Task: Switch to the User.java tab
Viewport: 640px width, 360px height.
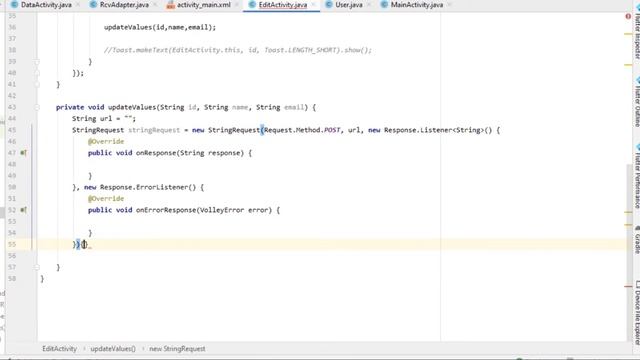Action: pyautogui.click(x=349, y=5)
